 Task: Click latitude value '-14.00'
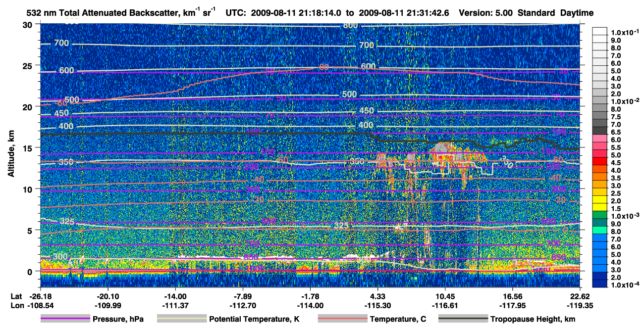click(x=175, y=296)
